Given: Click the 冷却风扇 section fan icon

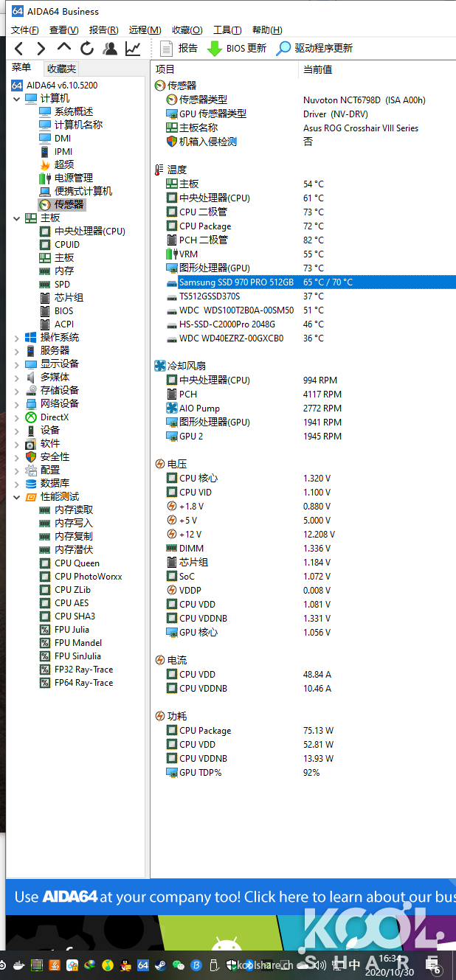Looking at the screenshot, I should 160,366.
